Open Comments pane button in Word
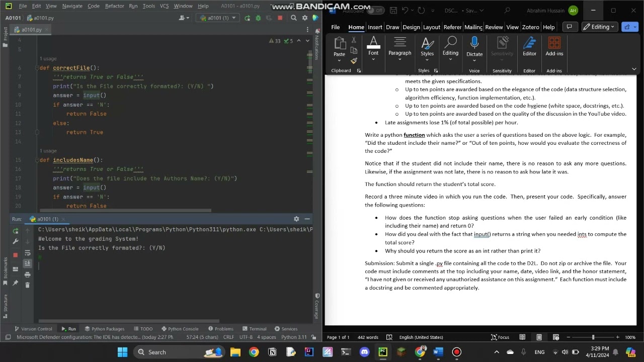The height and width of the screenshot is (362, 644). coord(569,27)
